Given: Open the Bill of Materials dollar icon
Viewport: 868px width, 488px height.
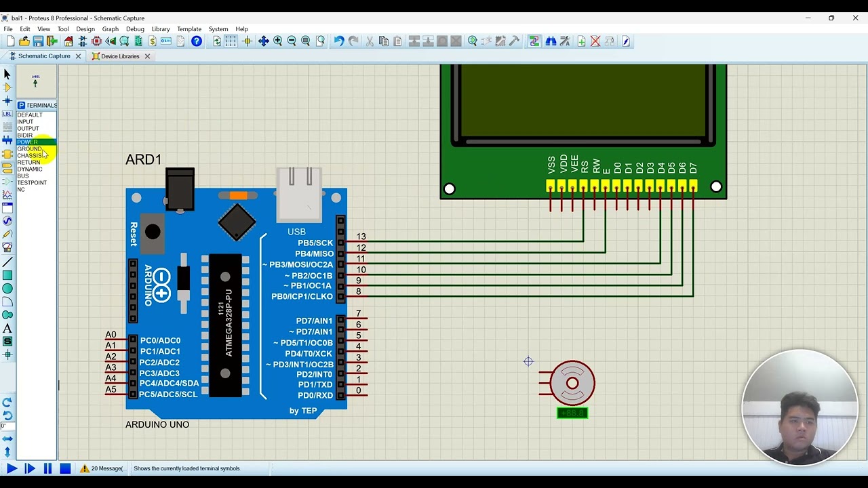Looking at the screenshot, I should click(153, 41).
